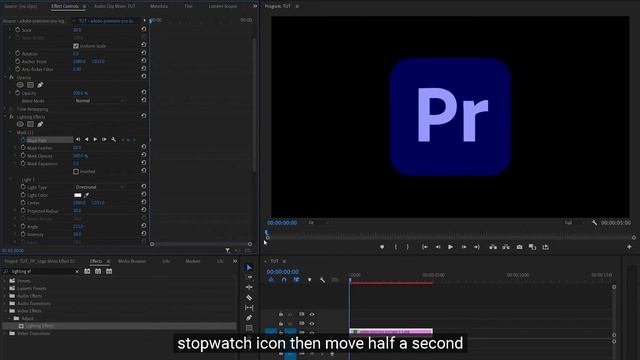Select the Ripple Edit tool
Viewport: 640px width, 360px height.
(x=249, y=287)
